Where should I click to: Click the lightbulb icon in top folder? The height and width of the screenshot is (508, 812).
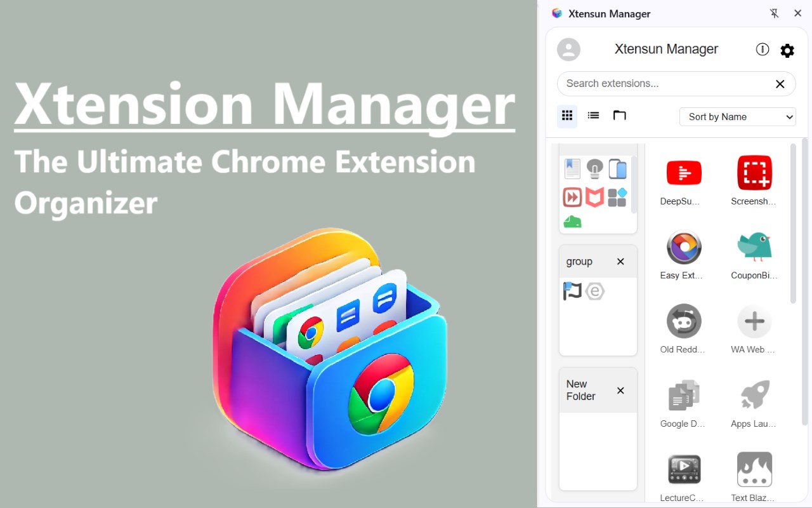tap(594, 169)
